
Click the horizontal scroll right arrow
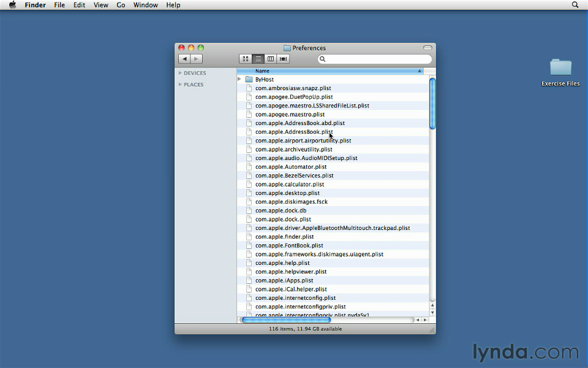point(425,320)
